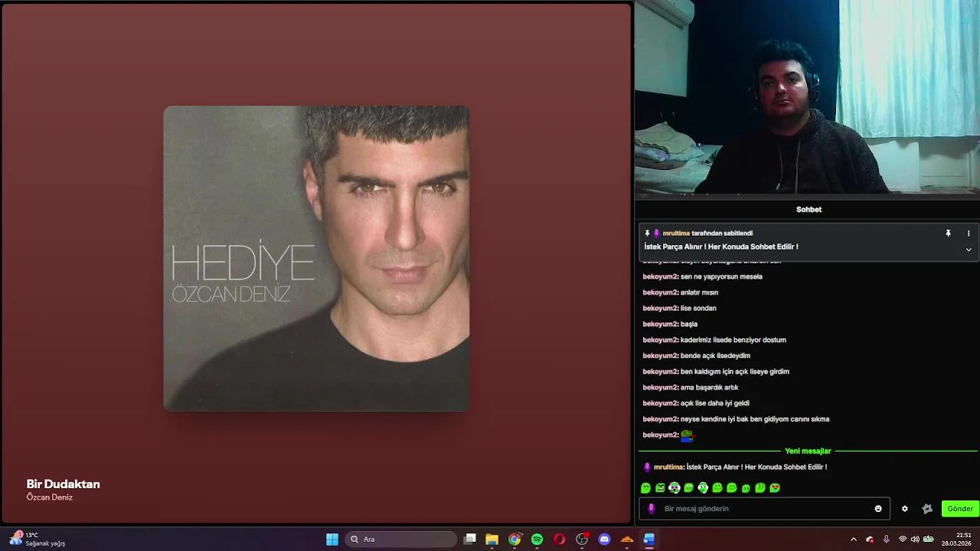980x551 pixels.
Task: Click the microphone tray icon
Action: pos(886,540)
